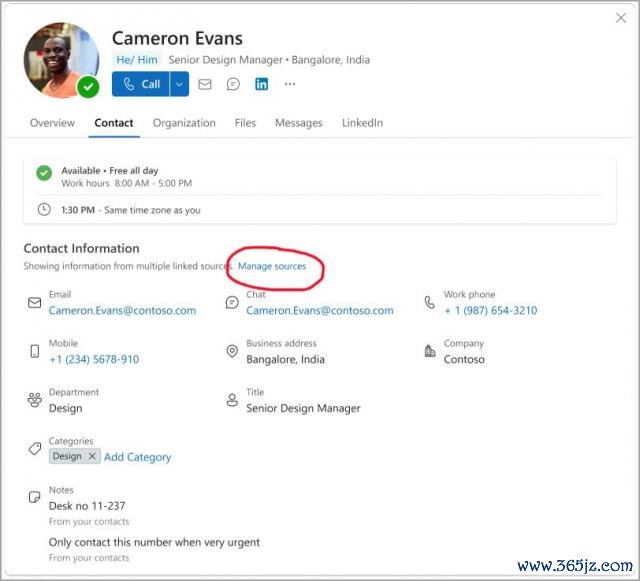Click the green presence badge on the photo
Screen dimensions: 640x581
tap(88, 87)
